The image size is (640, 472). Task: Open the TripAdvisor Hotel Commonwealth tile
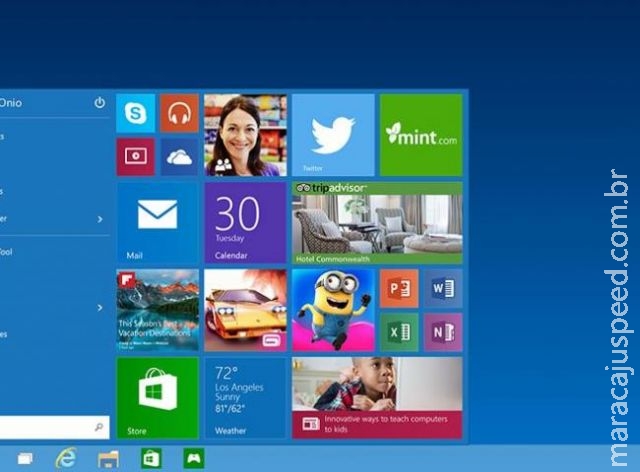377,223
